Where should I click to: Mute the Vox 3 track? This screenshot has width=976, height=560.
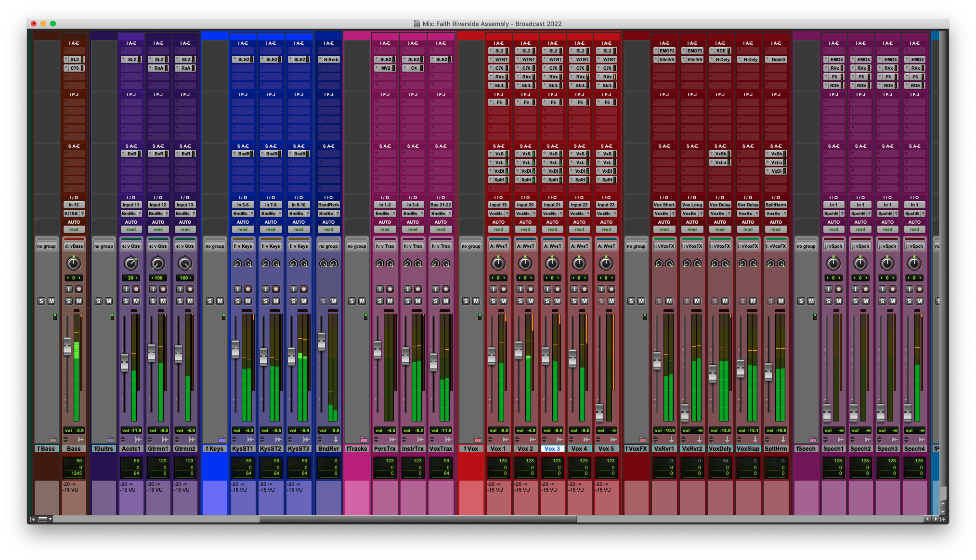tap(559, 301)
